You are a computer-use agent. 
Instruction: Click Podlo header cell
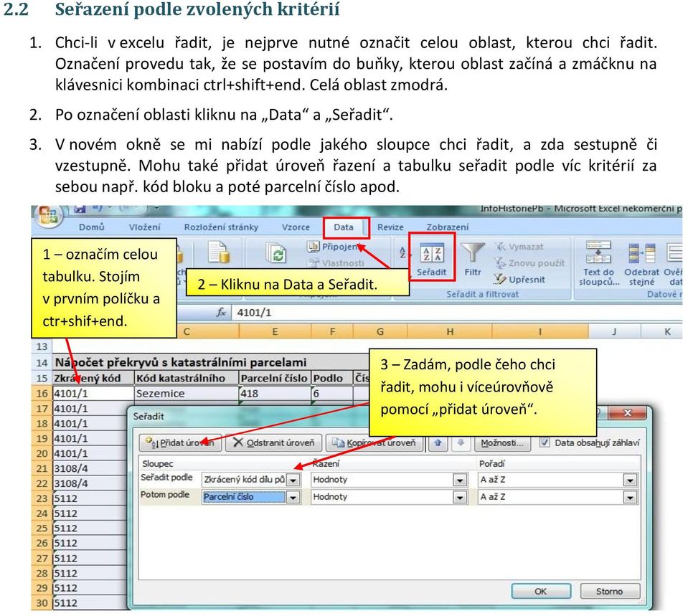point(331,378)
